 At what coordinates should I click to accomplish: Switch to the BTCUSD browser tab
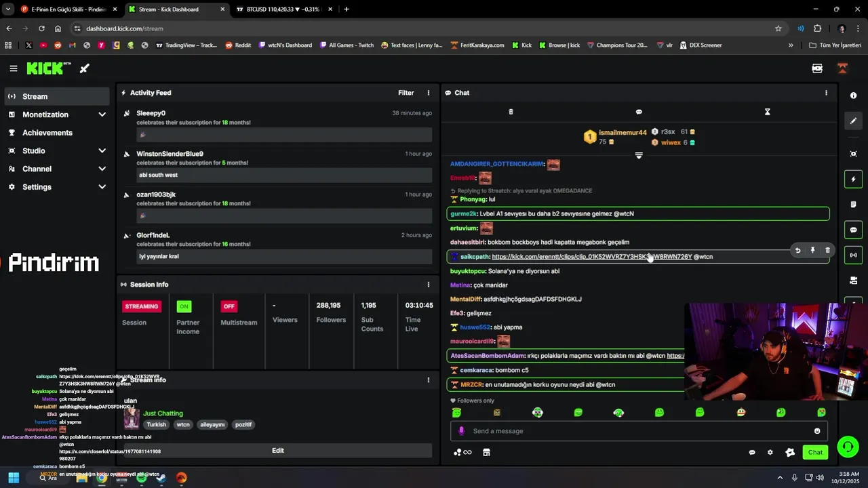[283, 9]
